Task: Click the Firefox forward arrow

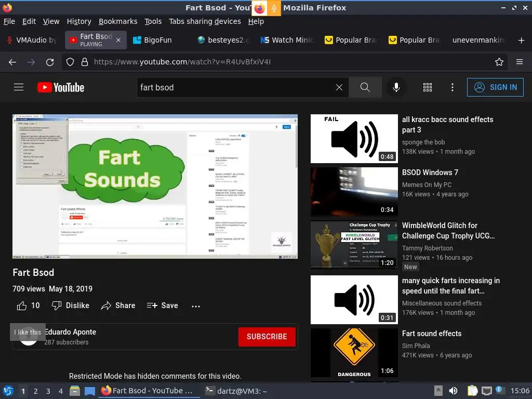Action: (31, 62)
